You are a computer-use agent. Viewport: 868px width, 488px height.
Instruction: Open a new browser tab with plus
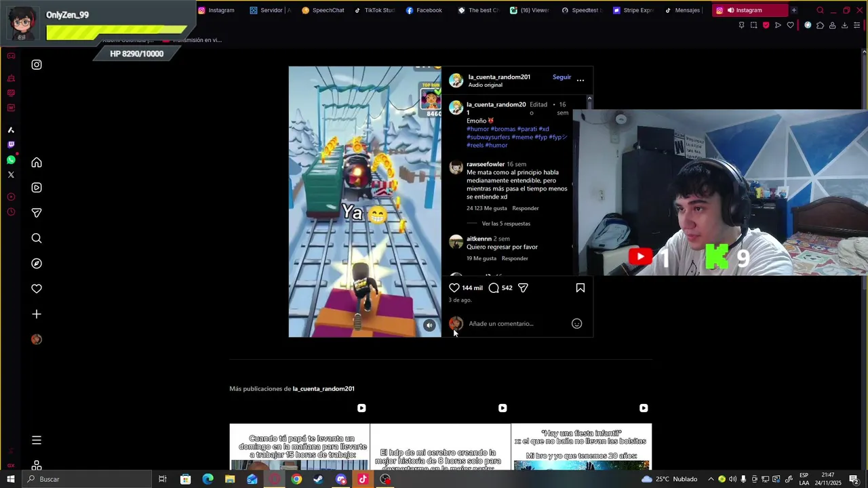[x=794, y=10]
